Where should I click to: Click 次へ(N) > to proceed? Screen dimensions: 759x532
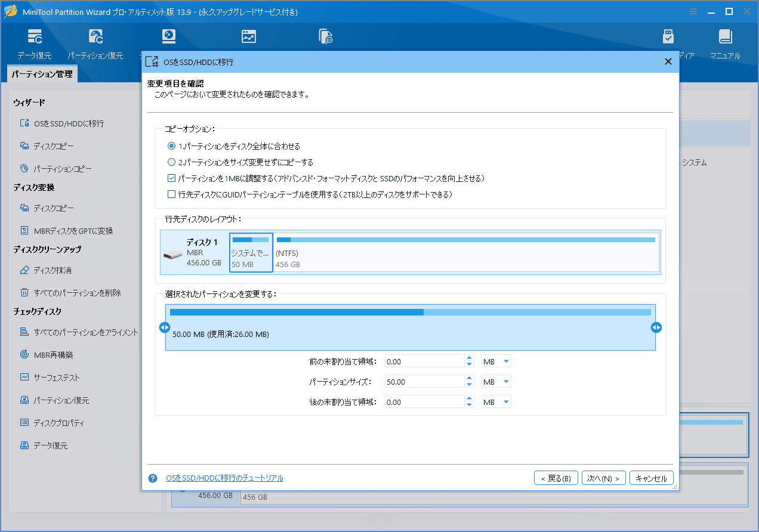604,478
